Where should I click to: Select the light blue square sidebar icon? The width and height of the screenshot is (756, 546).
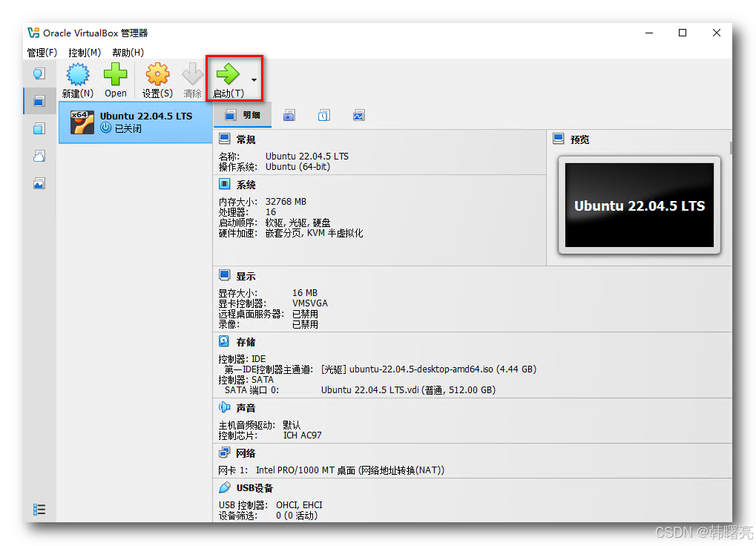pyautogui.click(x=39, y=128)
